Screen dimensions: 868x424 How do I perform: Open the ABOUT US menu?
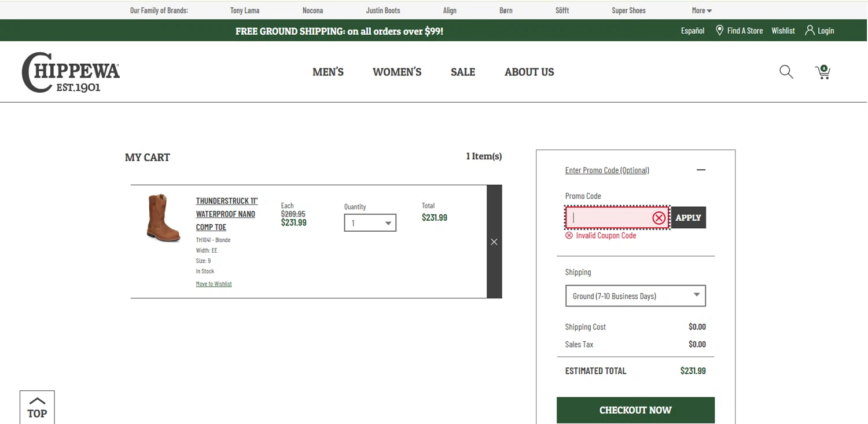pos(529,72)
